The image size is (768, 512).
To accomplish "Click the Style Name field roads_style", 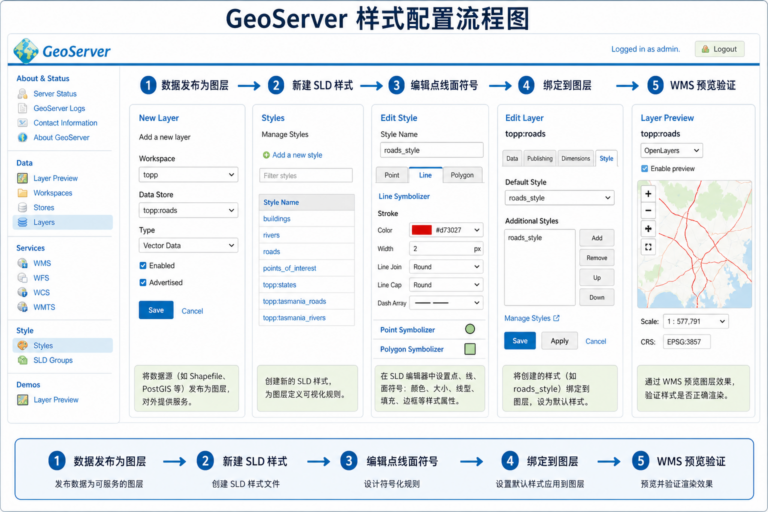I will click(432, 150).
